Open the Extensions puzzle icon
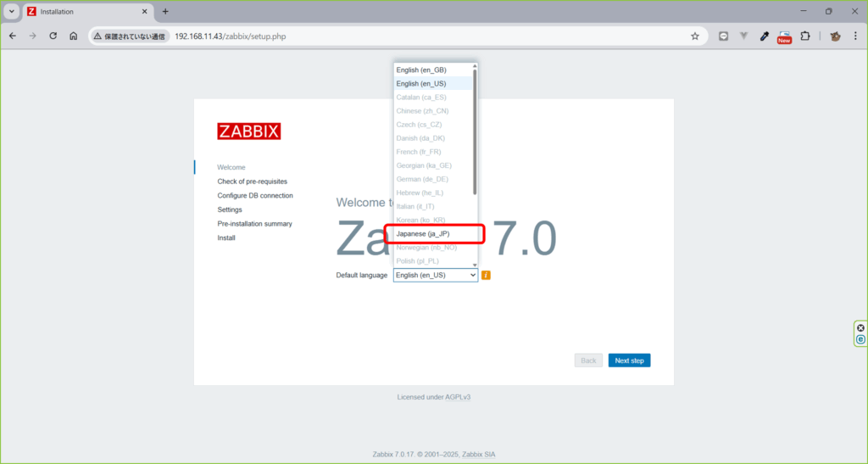The image size is (868, 464). pyautogui.click(x=805, y=36)
